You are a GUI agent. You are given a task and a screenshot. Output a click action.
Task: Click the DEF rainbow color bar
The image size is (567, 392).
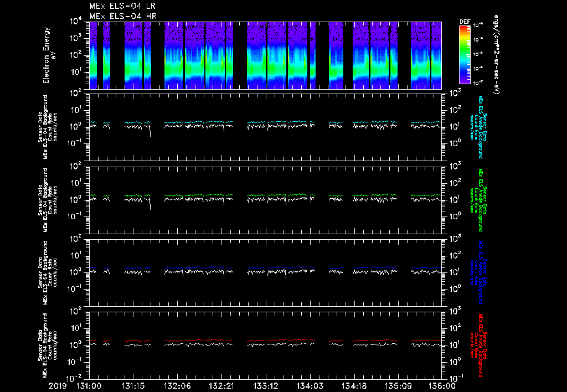coord(465,55)
